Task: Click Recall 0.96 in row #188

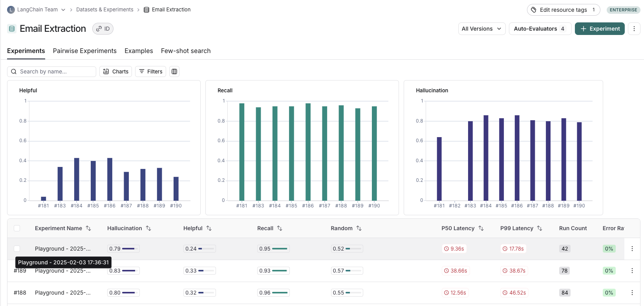Action: (x=273, y=293)
